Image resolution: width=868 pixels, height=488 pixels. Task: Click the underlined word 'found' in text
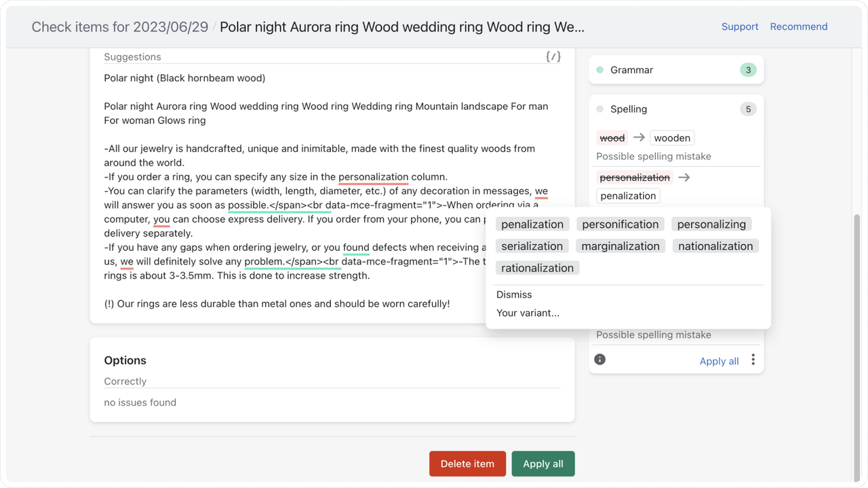pos(356,247)
